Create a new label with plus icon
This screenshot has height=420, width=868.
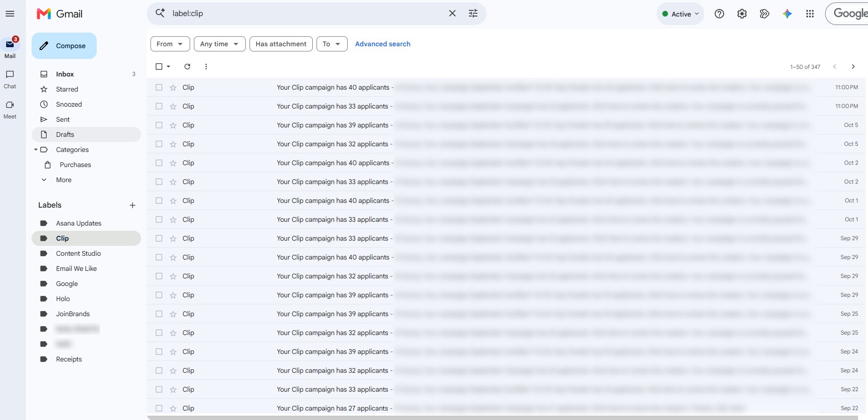pyautogui.click(x=133, y=205)
